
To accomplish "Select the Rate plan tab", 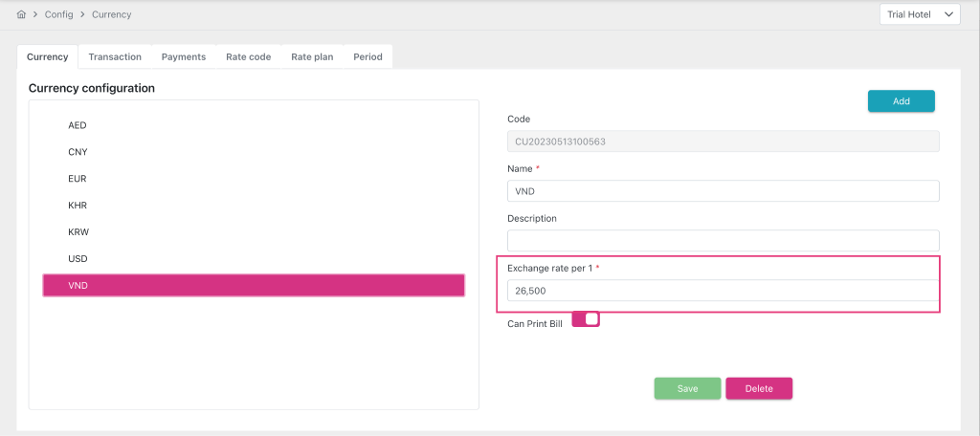I will (x=312, y=57).
